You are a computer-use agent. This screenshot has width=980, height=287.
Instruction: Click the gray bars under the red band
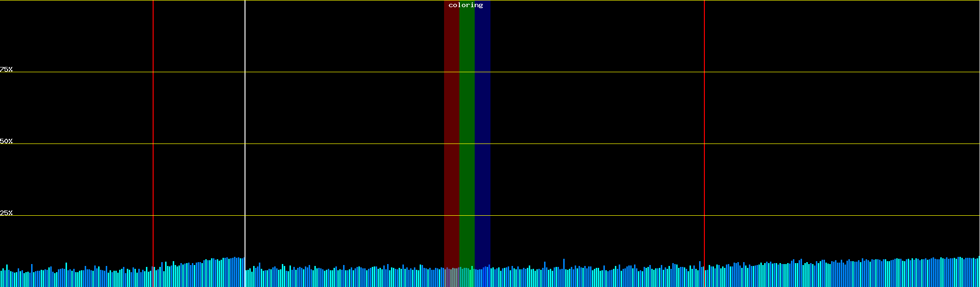click(451, 278)
